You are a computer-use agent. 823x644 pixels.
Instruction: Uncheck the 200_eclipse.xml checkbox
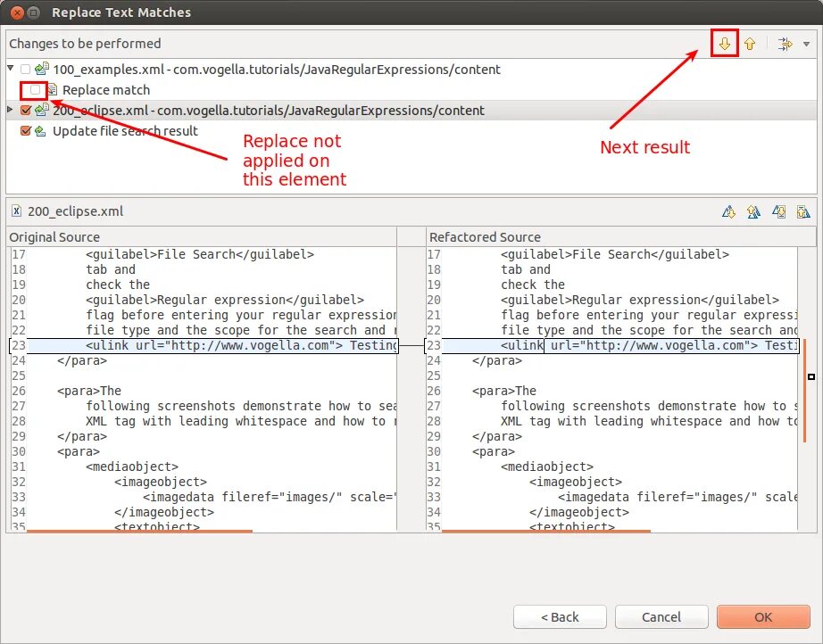click(25, 110)
